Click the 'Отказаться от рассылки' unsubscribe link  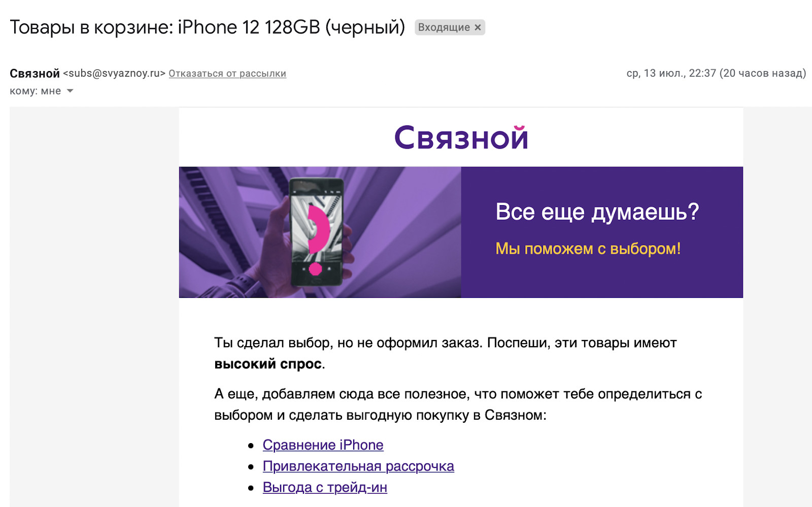click(x=227, y=74)
